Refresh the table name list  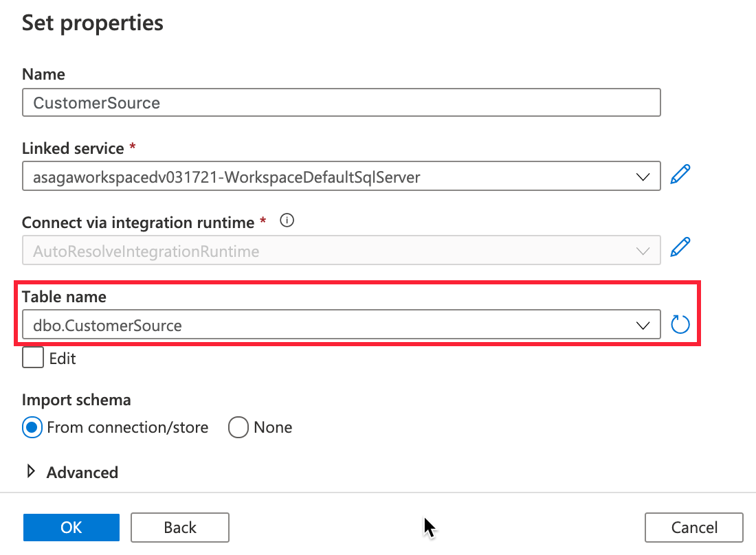tap(680, 324)
